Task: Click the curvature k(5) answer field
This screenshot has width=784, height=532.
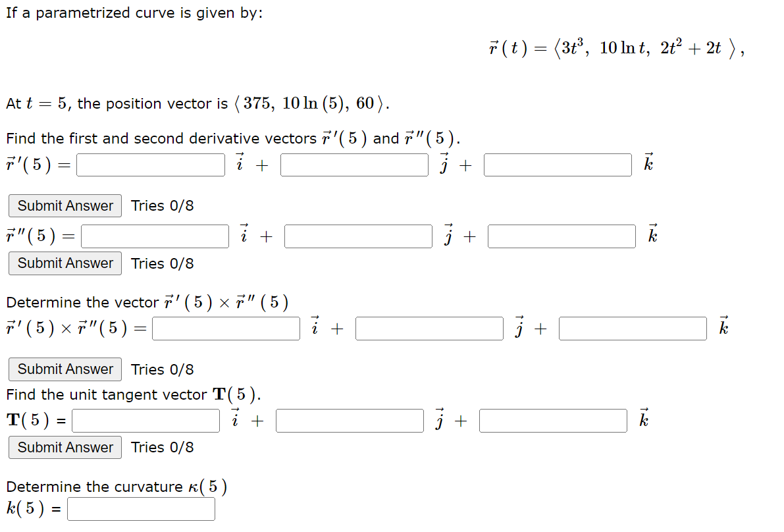Action: [x=141, y=508]
